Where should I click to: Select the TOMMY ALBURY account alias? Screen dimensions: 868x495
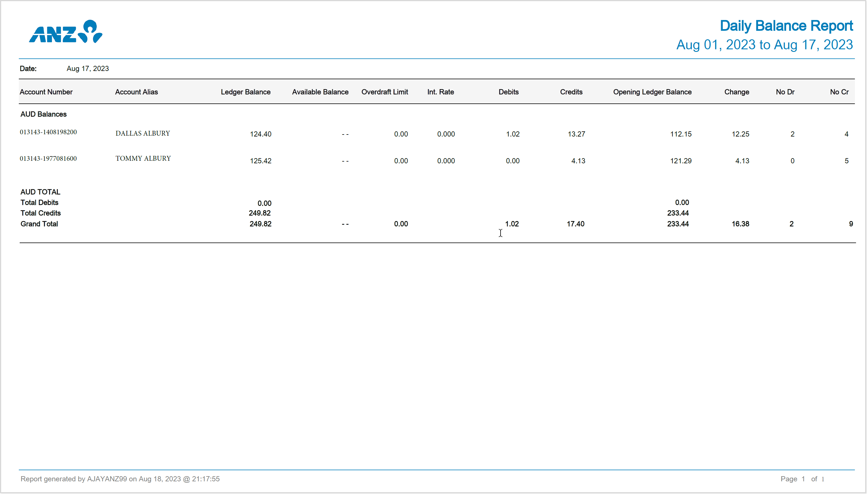(143, 158)
